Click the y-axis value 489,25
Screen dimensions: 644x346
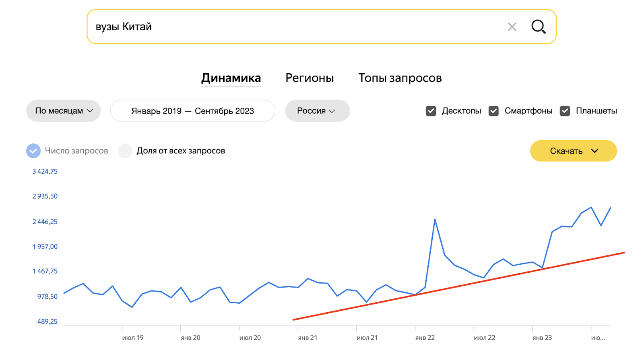click(x=47, y=321)
